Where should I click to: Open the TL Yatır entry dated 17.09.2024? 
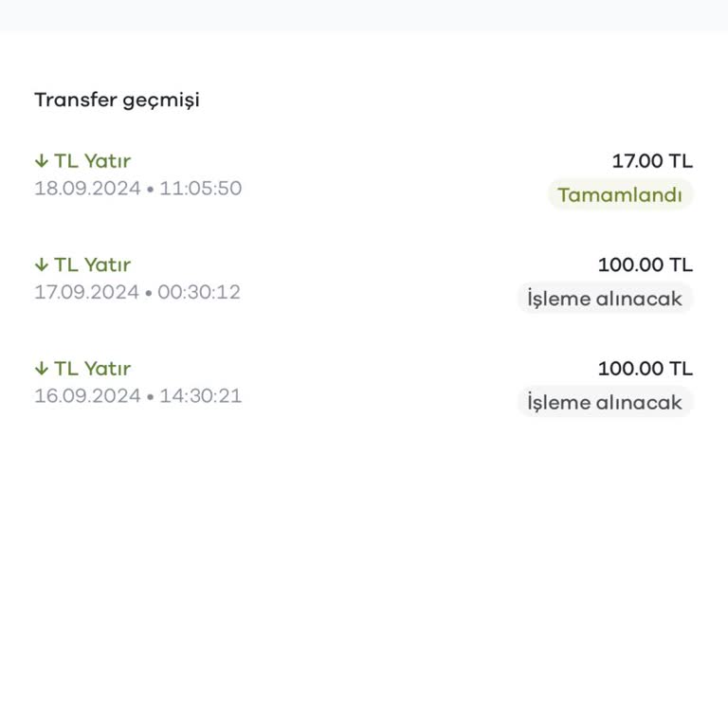pos(92,264)
